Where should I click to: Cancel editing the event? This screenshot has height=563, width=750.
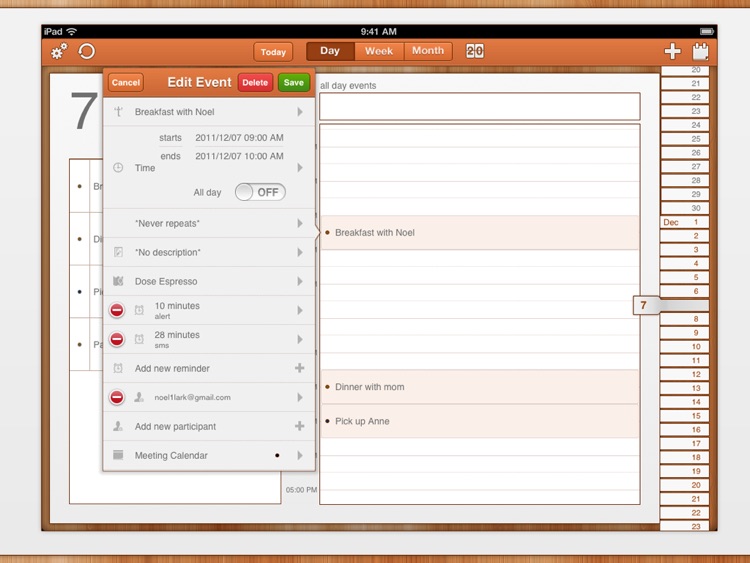126,82
